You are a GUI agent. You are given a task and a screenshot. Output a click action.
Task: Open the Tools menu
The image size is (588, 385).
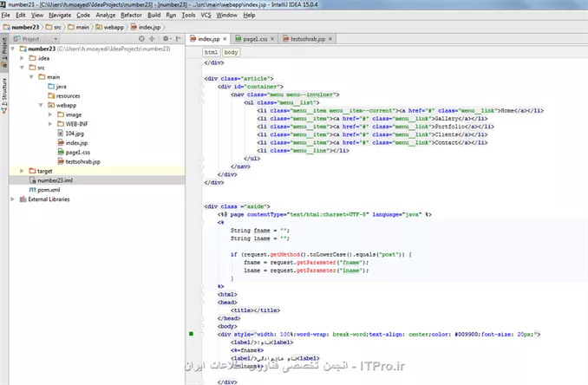pyautogui.click(x=188, y=15)
